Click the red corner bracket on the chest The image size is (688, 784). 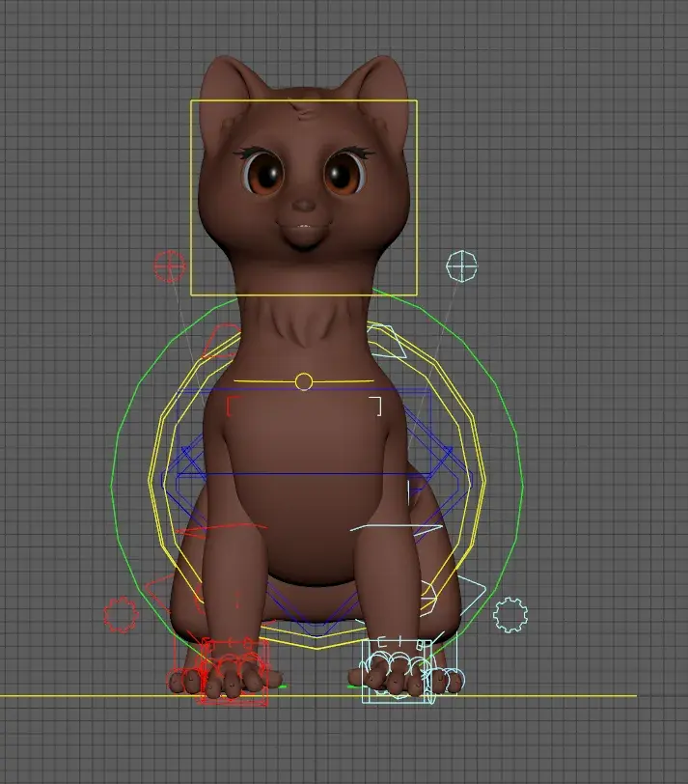pyautogui.click(x=230, y=406)
